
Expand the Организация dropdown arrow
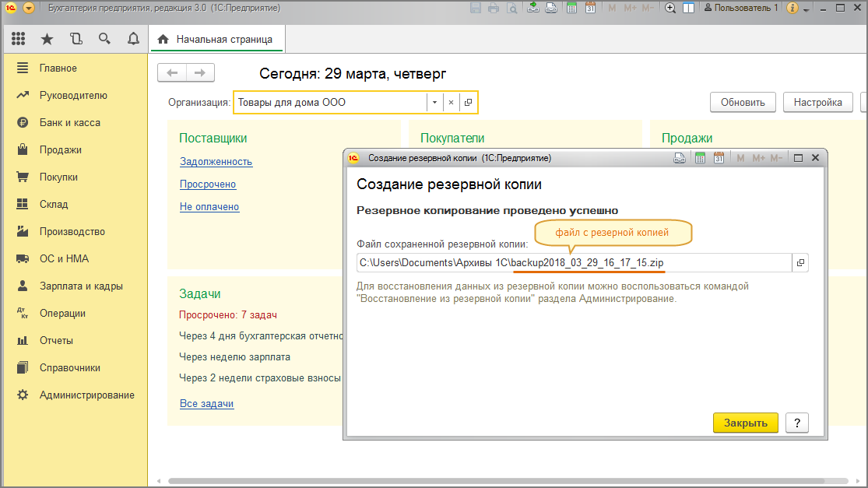434,103
